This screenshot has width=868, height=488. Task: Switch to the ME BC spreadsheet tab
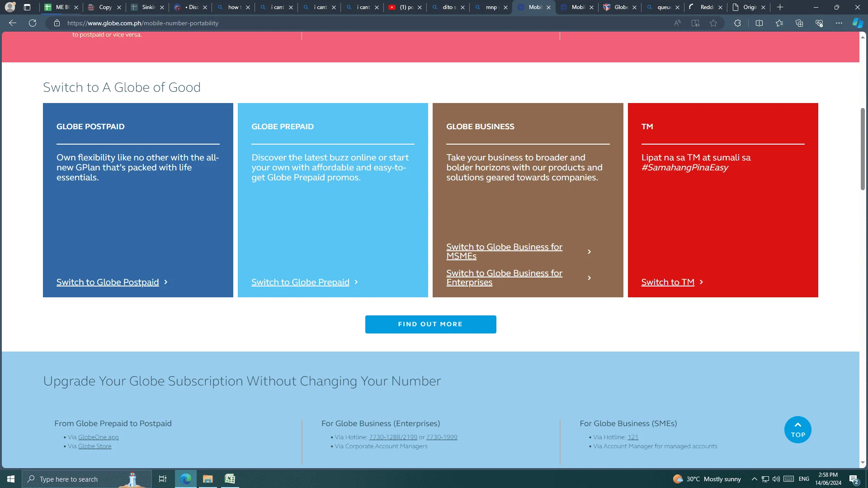tap(61, 7)
